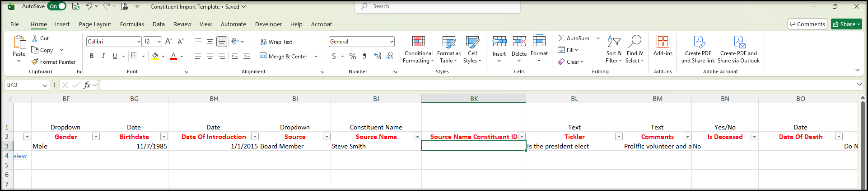
Task: Click the AutoSum sigma button
Action: coord(574,38)
